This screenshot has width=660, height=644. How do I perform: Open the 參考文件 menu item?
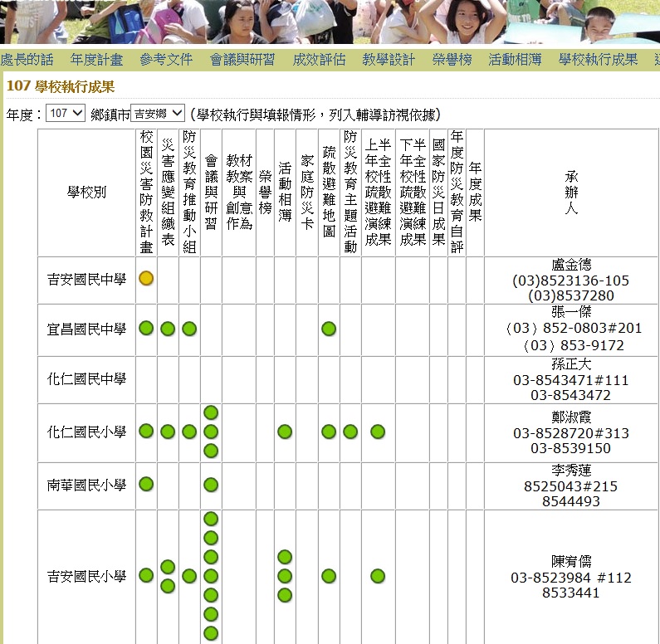coord(166,60)
